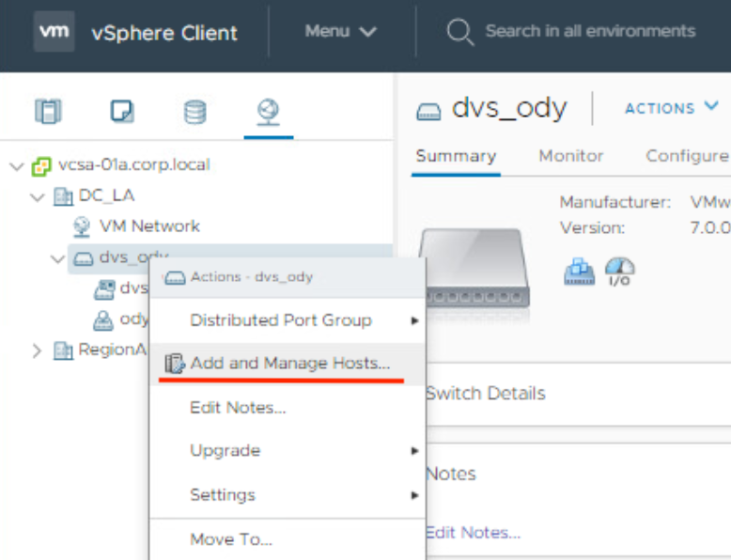Click the Actions - dvs_ody menu header
Viewport: 731px width, 560px height.
coord(288,277)
